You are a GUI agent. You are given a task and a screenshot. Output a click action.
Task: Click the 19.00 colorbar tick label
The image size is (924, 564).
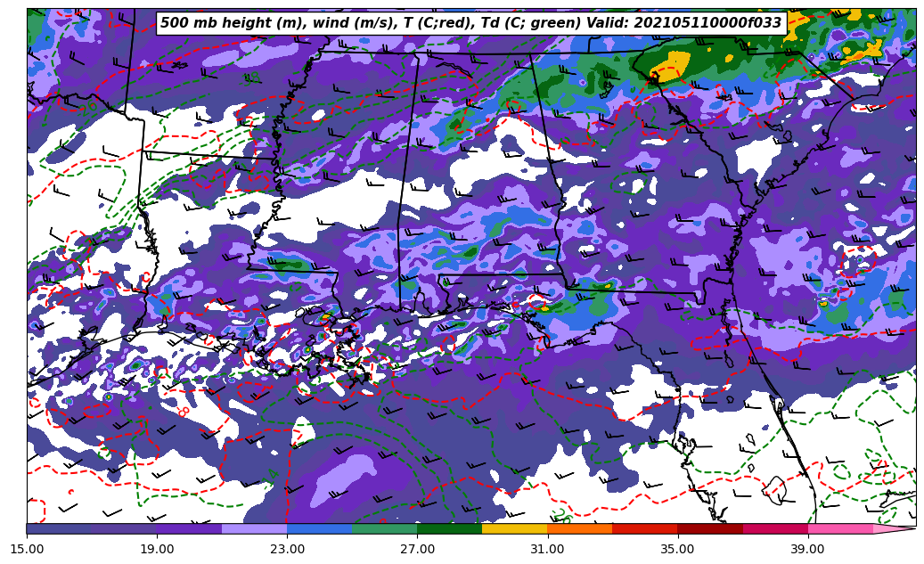click(x=157, y=549)
